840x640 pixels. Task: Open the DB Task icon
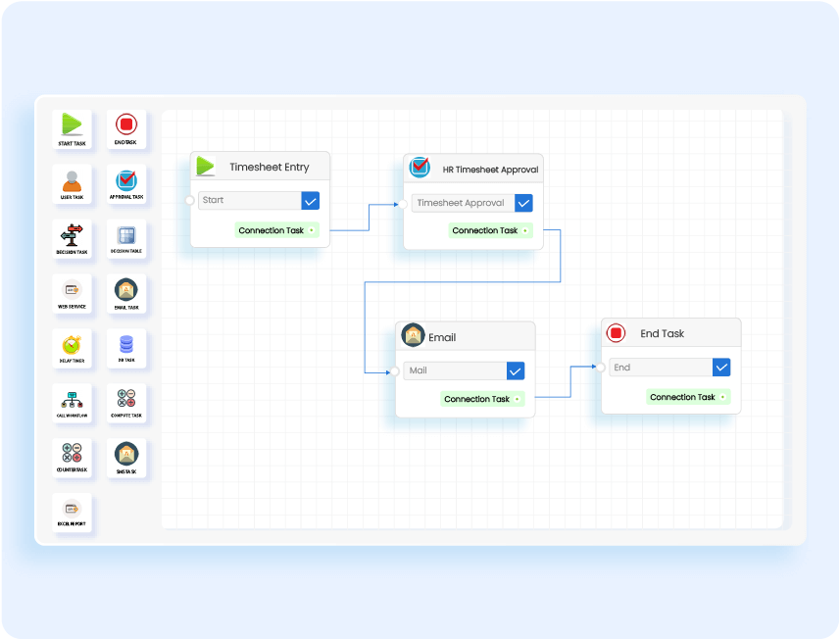pos(126,345)
